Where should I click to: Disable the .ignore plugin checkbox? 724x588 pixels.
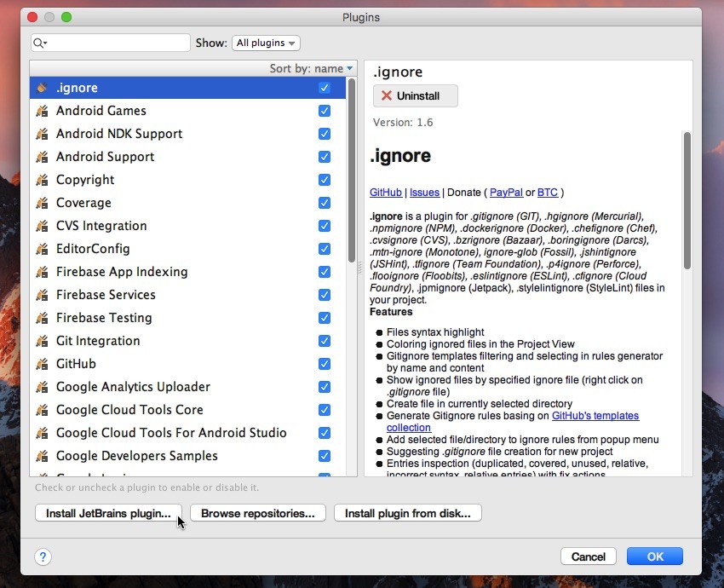325,88
